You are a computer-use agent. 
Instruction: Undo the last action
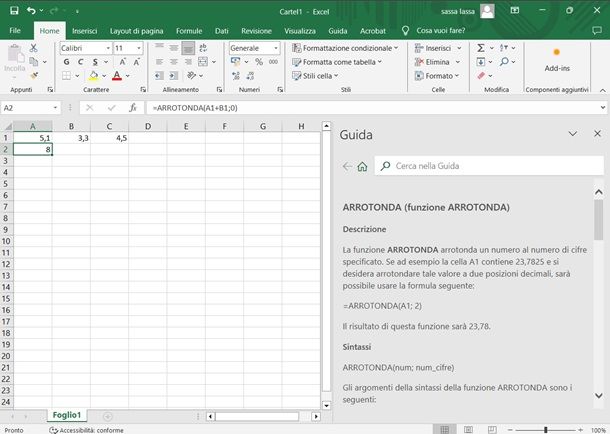coord(31,10)
